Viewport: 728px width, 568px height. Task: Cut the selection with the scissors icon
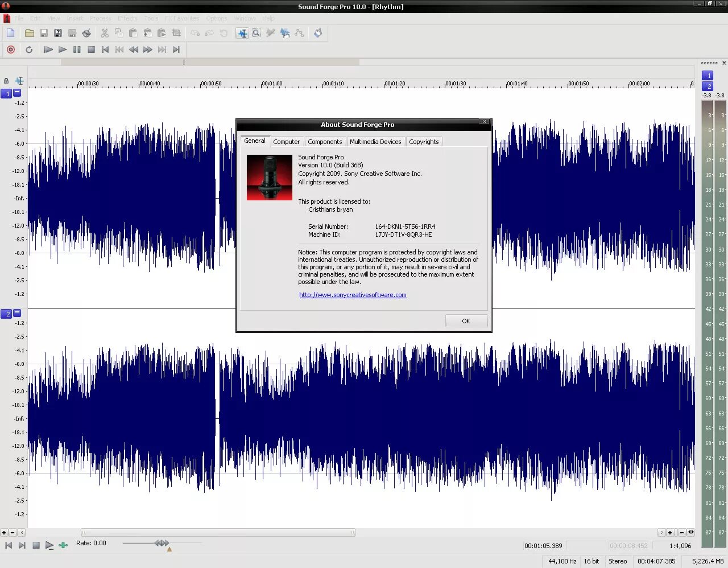click(105, 33)
